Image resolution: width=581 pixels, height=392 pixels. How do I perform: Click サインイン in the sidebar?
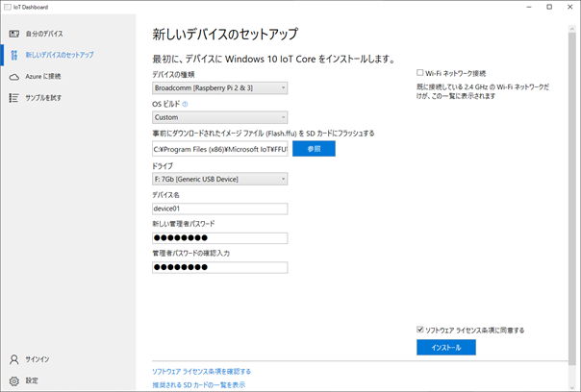pos(38,359)
